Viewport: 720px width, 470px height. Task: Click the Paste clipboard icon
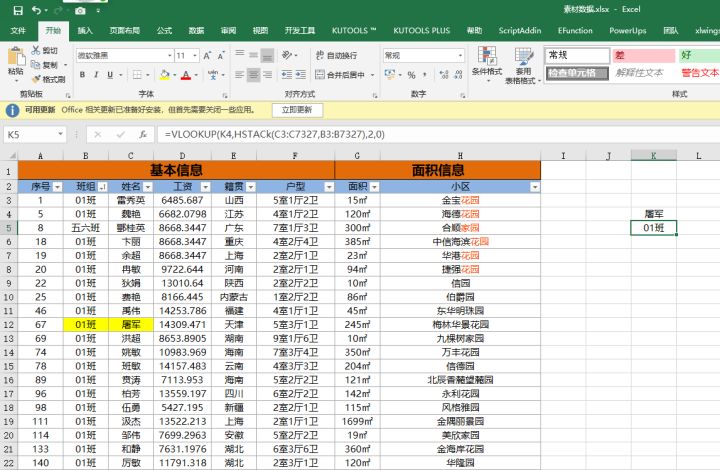16,57
